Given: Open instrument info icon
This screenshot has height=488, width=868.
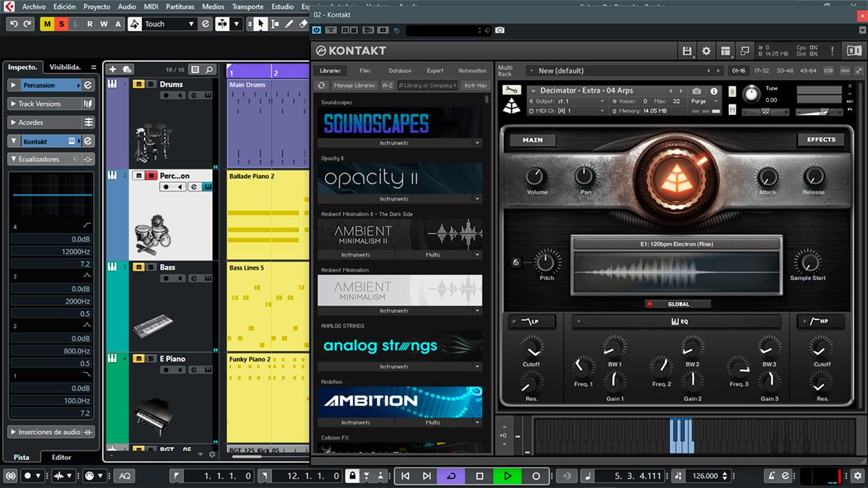Looking at the screenshot, I should (x=714, y=91).
